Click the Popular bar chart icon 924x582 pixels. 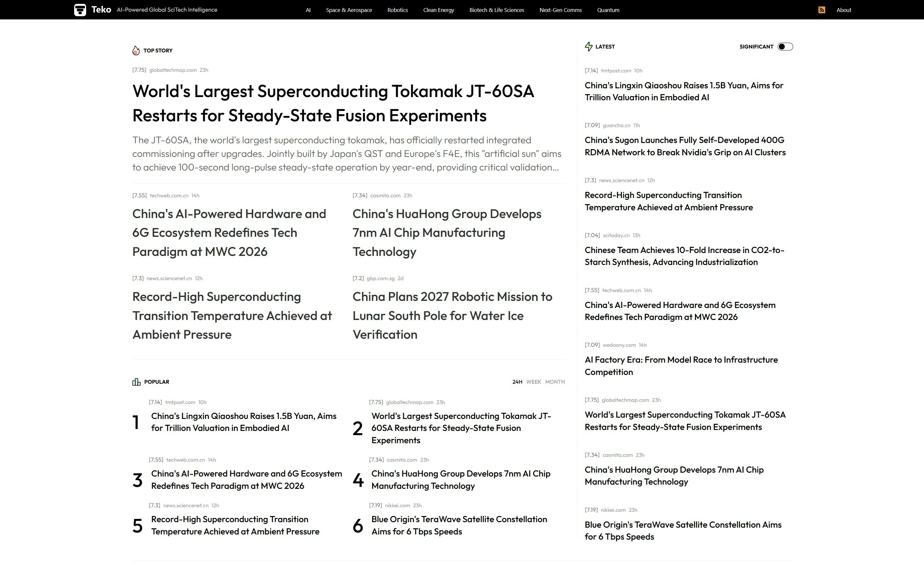point(136,382)
